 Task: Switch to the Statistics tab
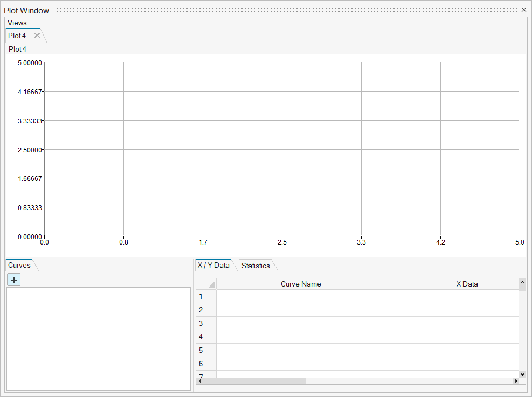pos(255,266)
